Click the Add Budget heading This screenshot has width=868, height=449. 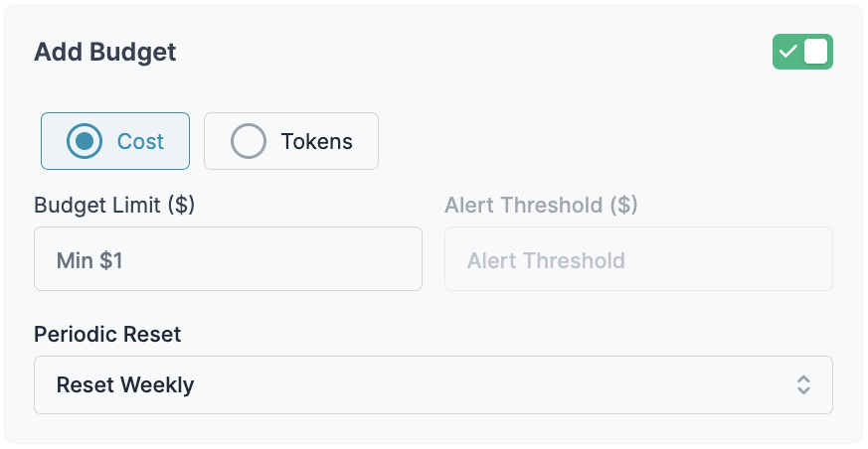(x=105, y=52)
